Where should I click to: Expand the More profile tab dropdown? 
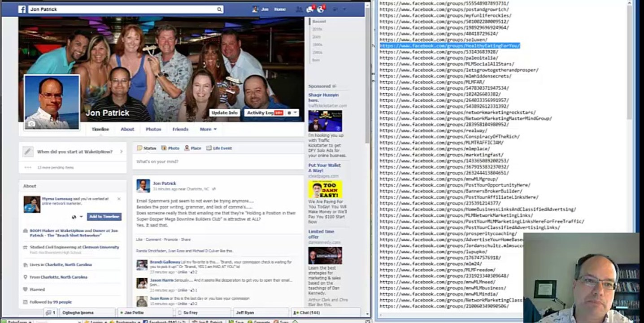[x=208, y=129]
